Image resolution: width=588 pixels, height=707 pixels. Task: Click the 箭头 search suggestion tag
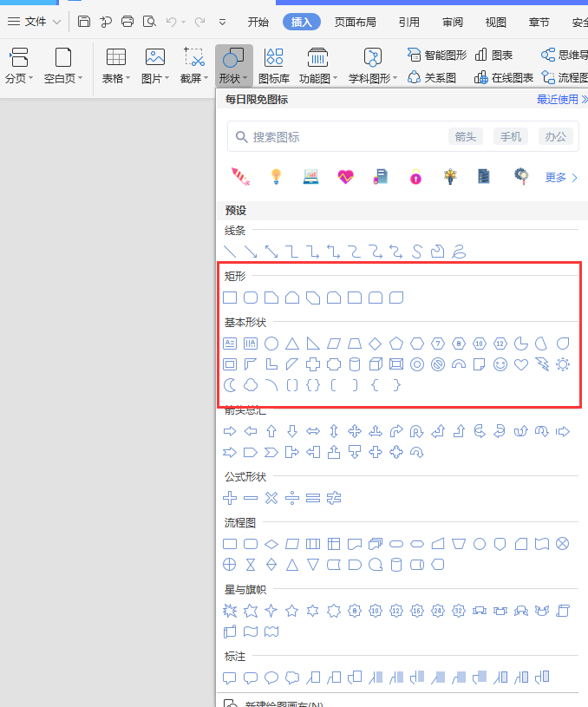coord(466,136)
